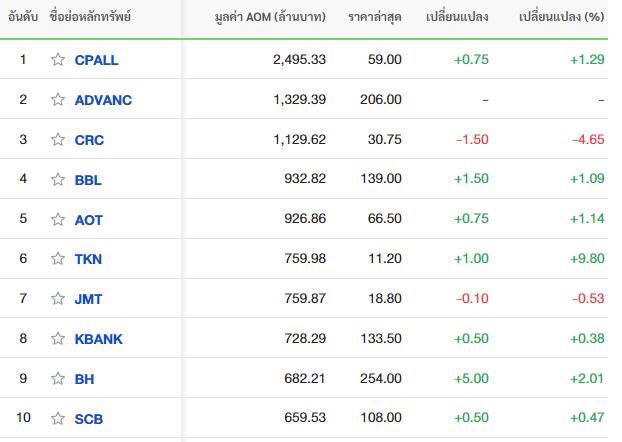The image size is (622, 442).
Task: Add BBL to favorites using its star
Action: [x=58, y=179]
